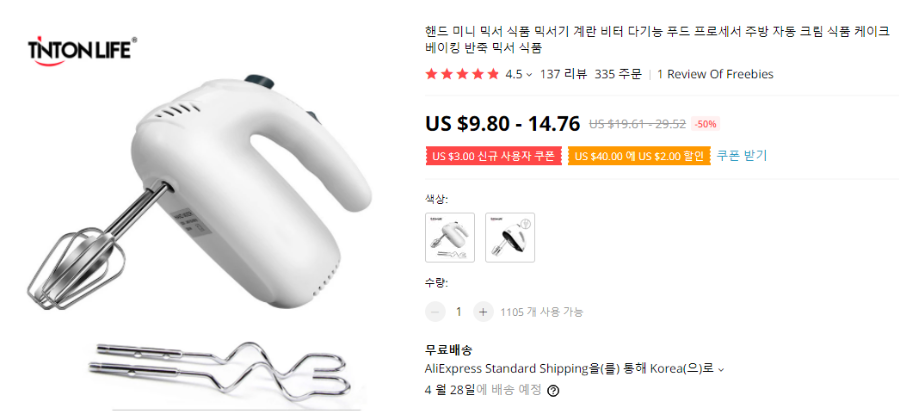This screenshot has width=900, height=414.
Task: Click the -50% discount badge
Action: [x=705, y=123]
